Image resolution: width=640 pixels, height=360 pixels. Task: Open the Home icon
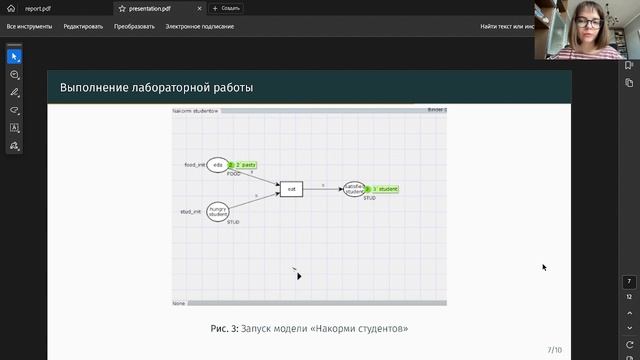tap(11, 8)
